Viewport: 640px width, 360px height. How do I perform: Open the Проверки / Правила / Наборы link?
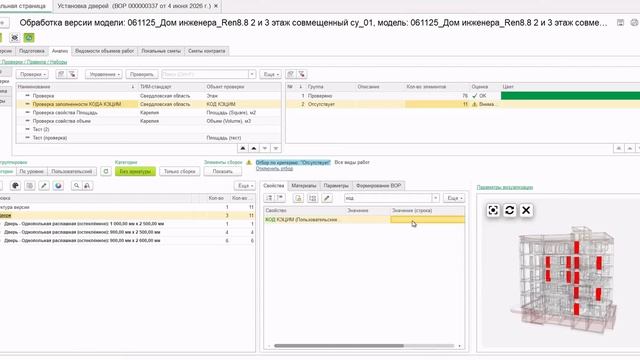(34, 62)
